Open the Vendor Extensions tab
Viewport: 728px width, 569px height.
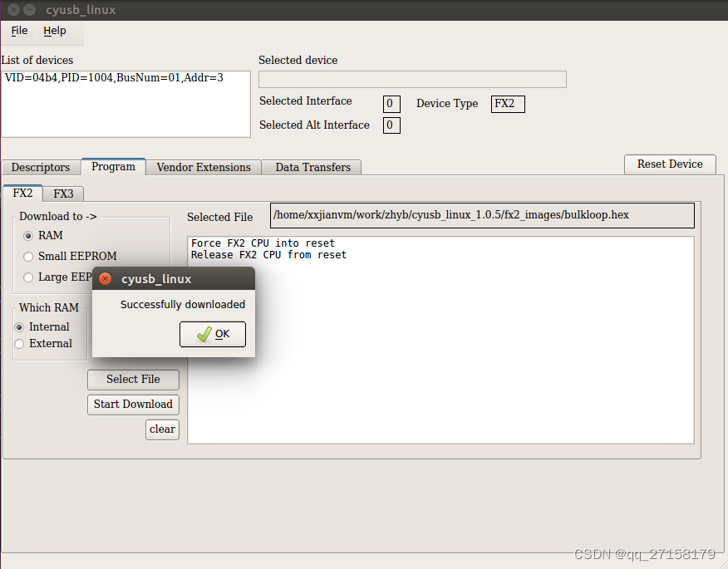(203, 167)
